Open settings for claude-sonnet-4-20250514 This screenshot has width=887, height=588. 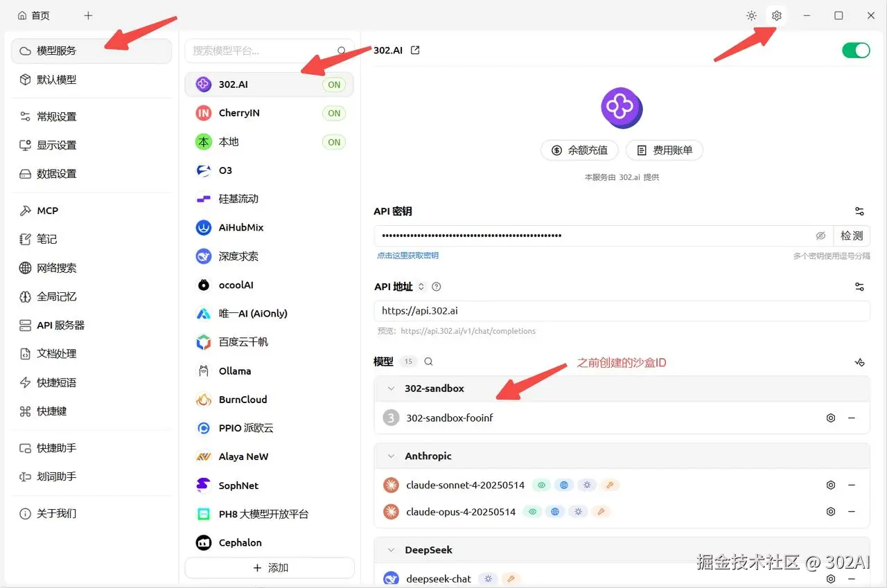coord(831,485)
